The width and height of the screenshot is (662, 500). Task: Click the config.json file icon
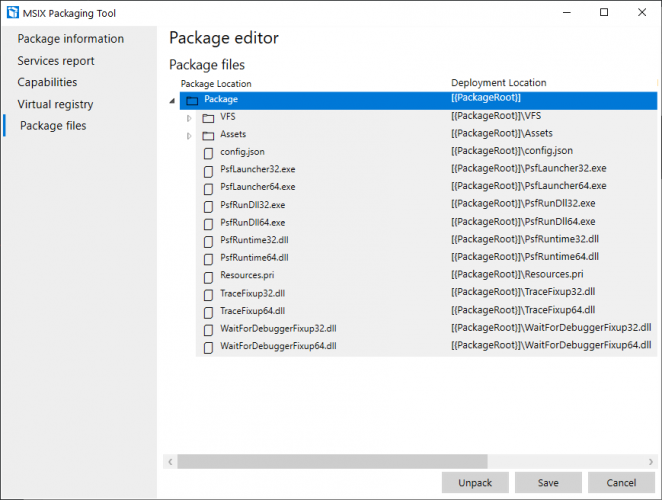pos(208,152)
